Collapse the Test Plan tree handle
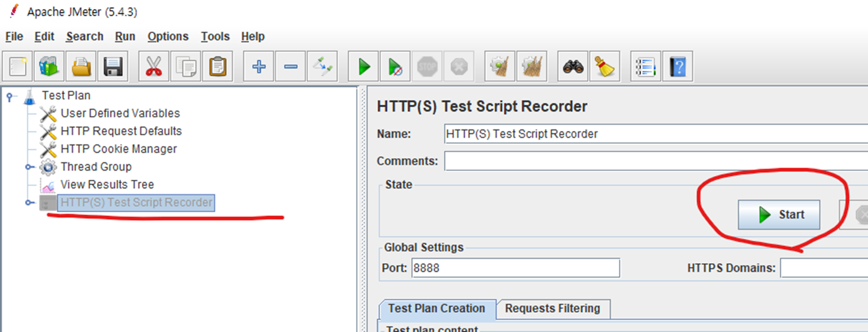Screen dimensions: 868x332 click(10, 96)
